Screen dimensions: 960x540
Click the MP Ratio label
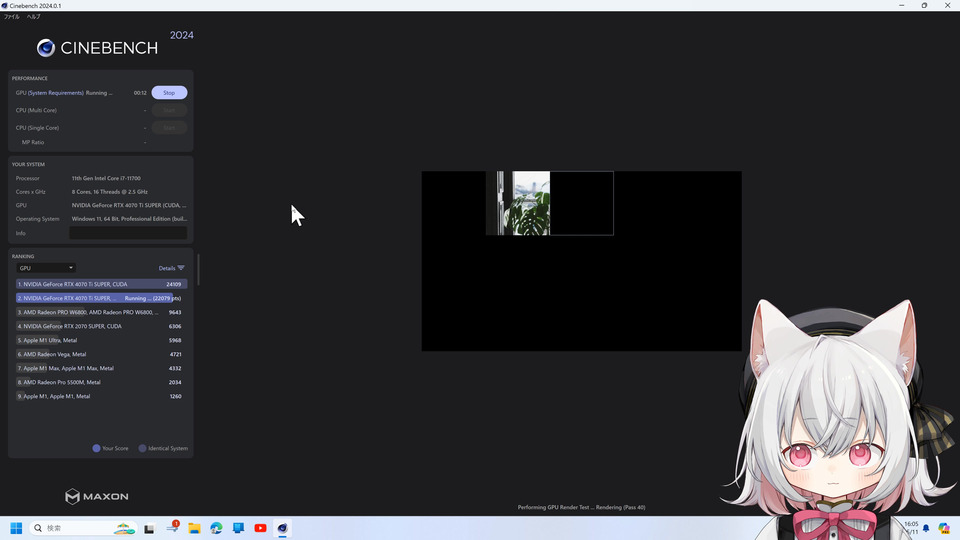click(33, 142)
